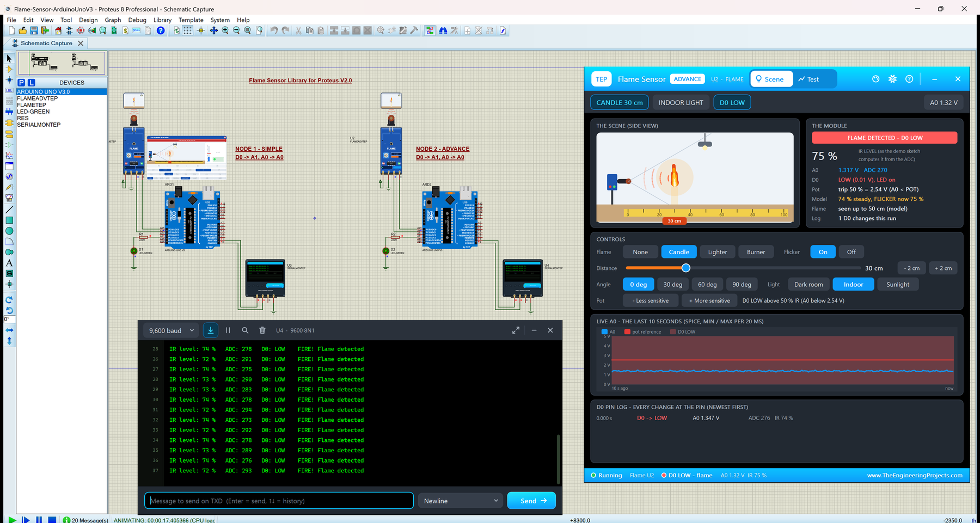Open the Library menu
Image resolution: width=980 pixels, height=523 pixels.
162,20
